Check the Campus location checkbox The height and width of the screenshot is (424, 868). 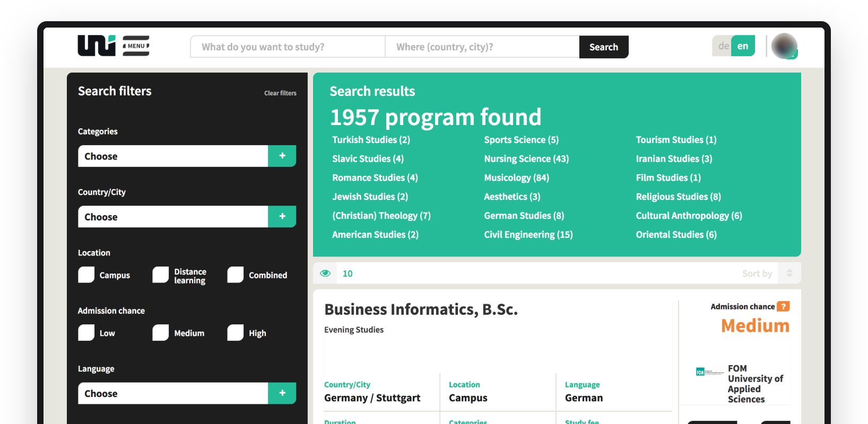tap(86, 275)
